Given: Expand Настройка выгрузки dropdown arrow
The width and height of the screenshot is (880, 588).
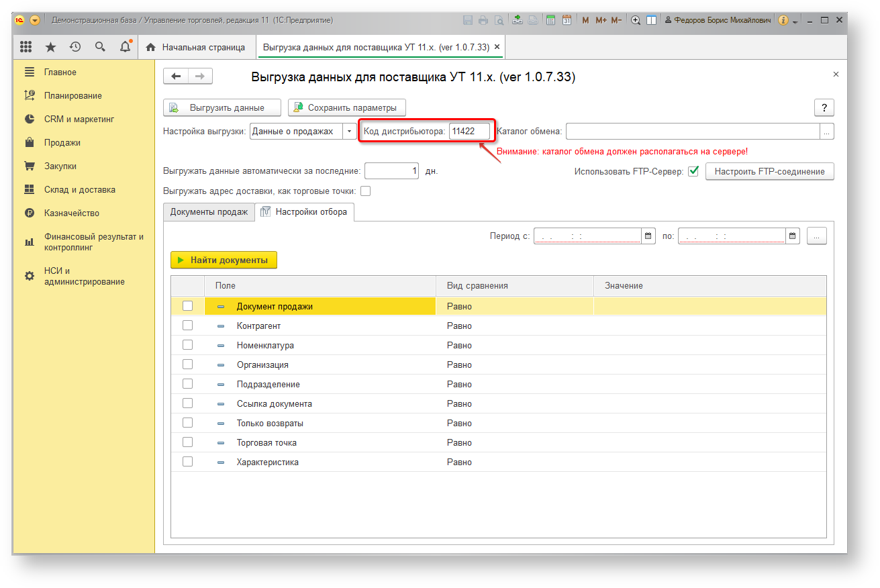Looking at the screenshot, I should tap(349, 132).
